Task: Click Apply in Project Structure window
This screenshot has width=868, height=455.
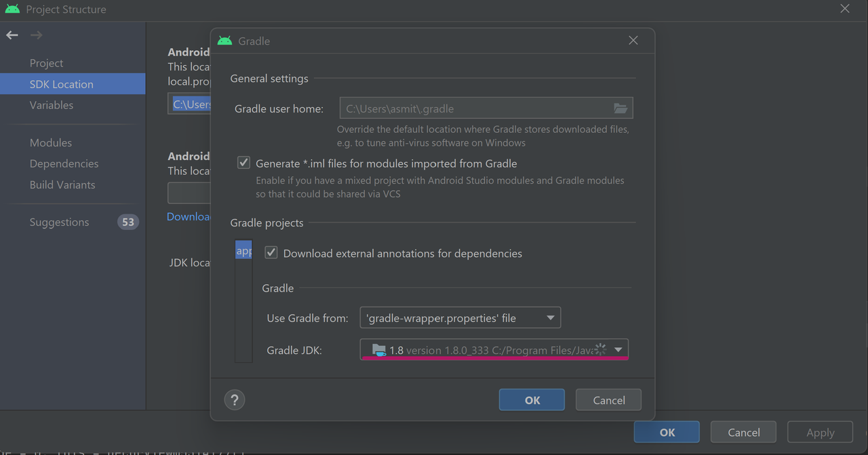Action: click(820, 432)
